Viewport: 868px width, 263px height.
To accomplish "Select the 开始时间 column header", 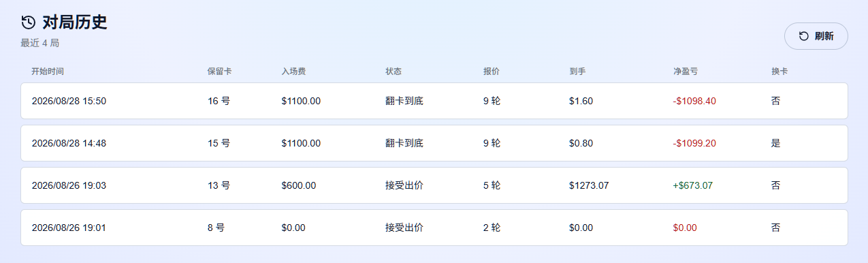I will (x=48, y=72).
